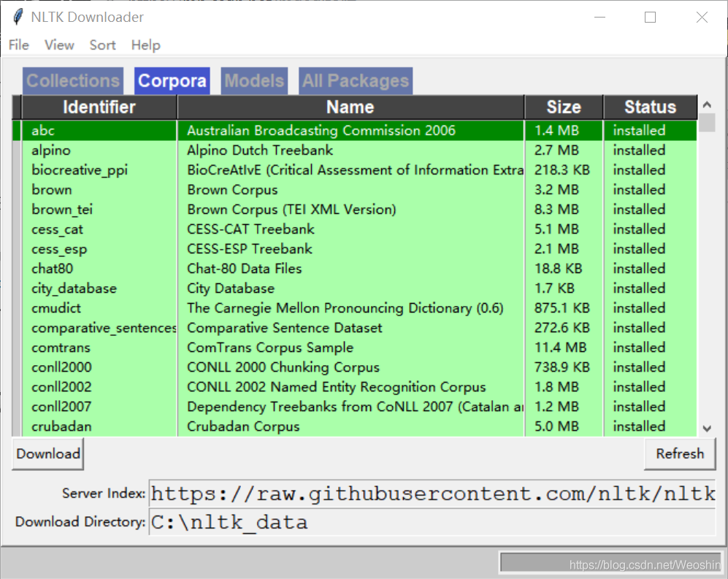Click the Name column header
The height and width of the screenshot is (579, 728).
[350, 107]
